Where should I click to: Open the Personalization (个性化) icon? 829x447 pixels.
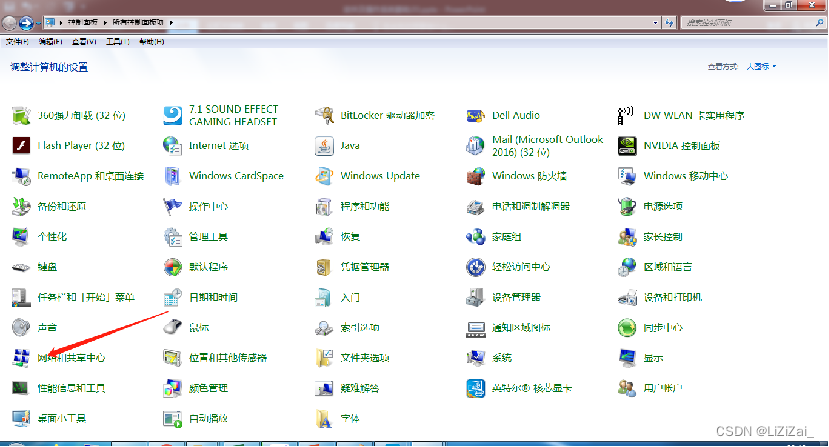[21, 236]
